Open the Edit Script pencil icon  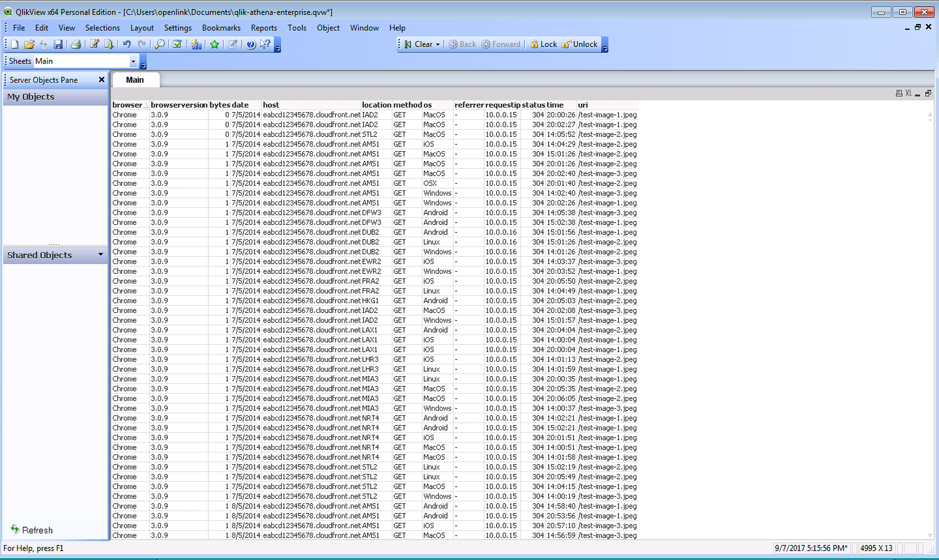pos(94,45)
